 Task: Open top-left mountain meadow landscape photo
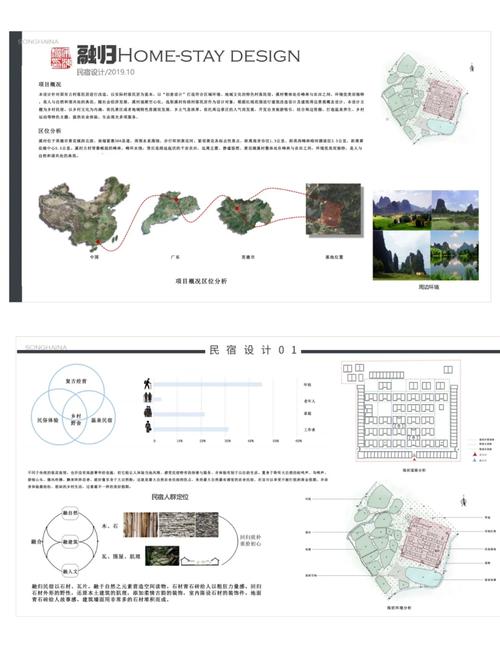point(402,211)
